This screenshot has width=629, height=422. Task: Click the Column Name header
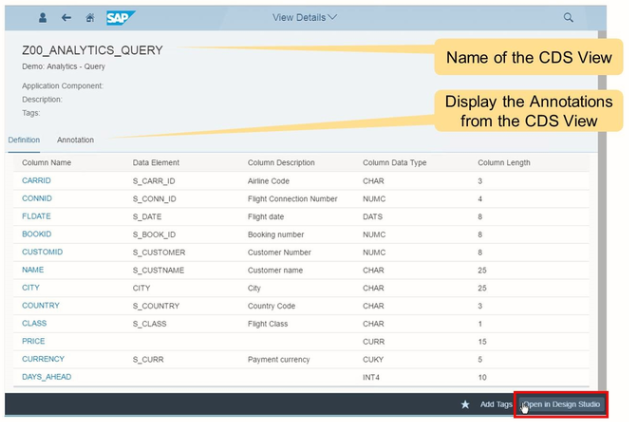click(46, 162)
